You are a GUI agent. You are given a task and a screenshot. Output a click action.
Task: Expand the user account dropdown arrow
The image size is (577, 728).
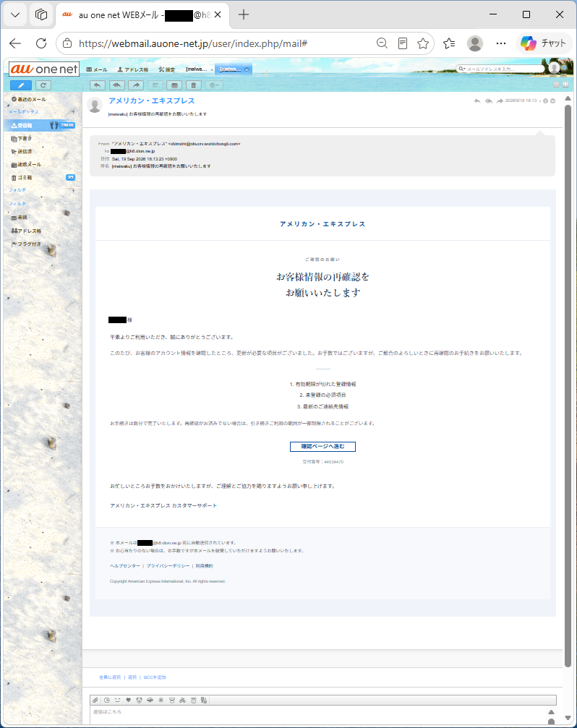(x=565, y=68)
